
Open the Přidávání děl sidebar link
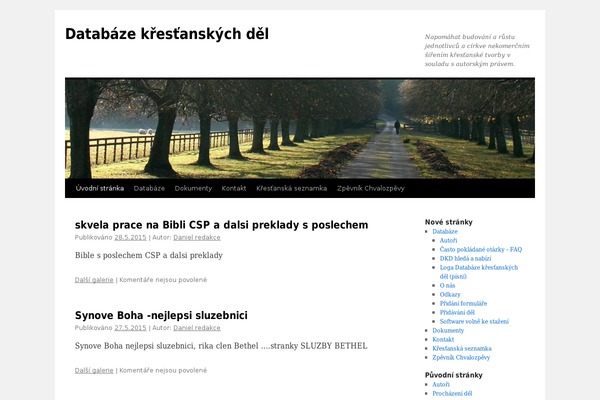[457, 312]
